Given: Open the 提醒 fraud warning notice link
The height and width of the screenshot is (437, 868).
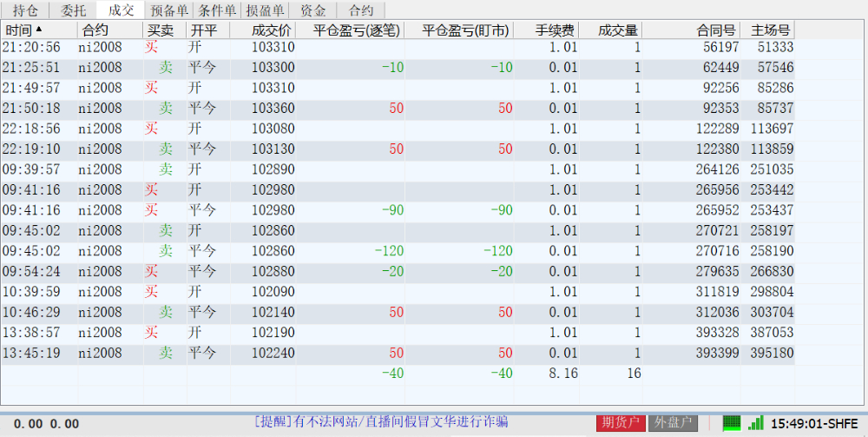Looking at the screenshot, I should click(381, 422).
